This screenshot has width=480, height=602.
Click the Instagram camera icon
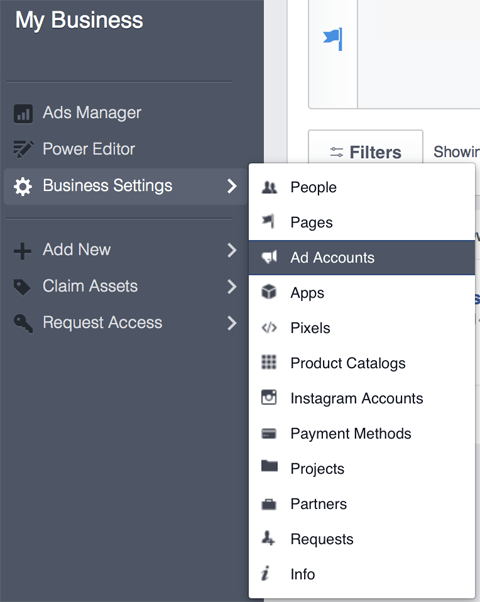(269, 397)
